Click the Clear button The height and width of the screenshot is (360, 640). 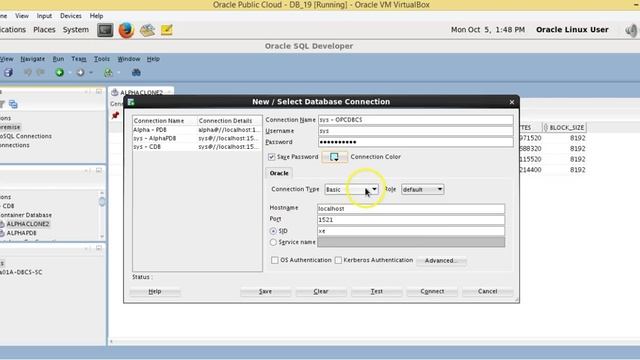click(321, 291)
